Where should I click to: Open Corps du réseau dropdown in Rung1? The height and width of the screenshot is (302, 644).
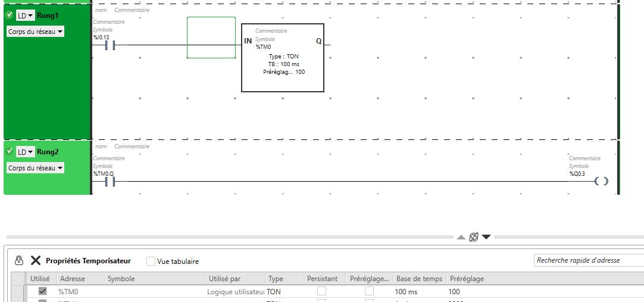point(35,32)
